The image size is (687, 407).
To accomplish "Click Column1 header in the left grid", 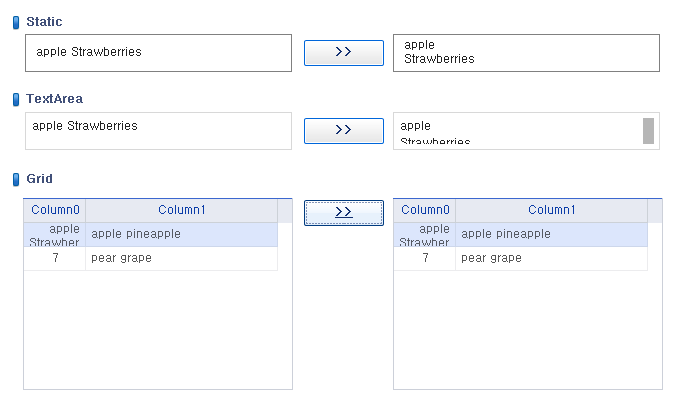I will (x=181, y=210).
